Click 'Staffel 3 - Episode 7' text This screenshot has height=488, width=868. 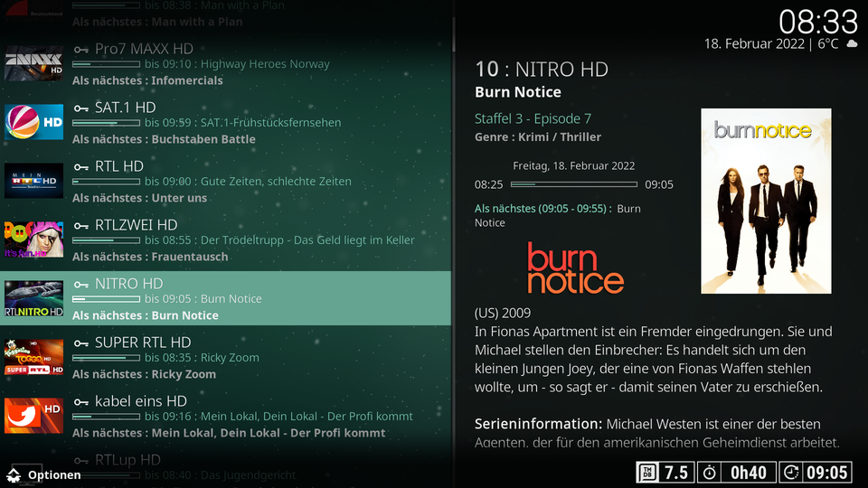tap(533, 118)
